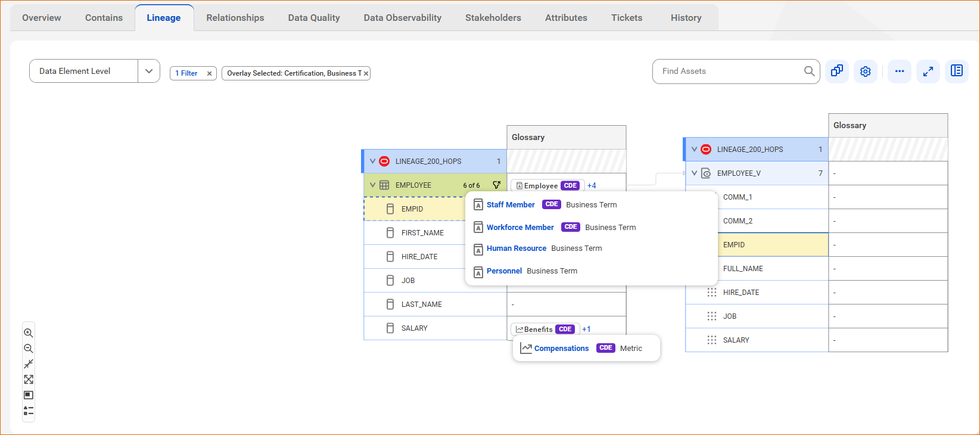
Task: Click the EMPLOYEE table filter icon
Action: [x=496, y=185]
